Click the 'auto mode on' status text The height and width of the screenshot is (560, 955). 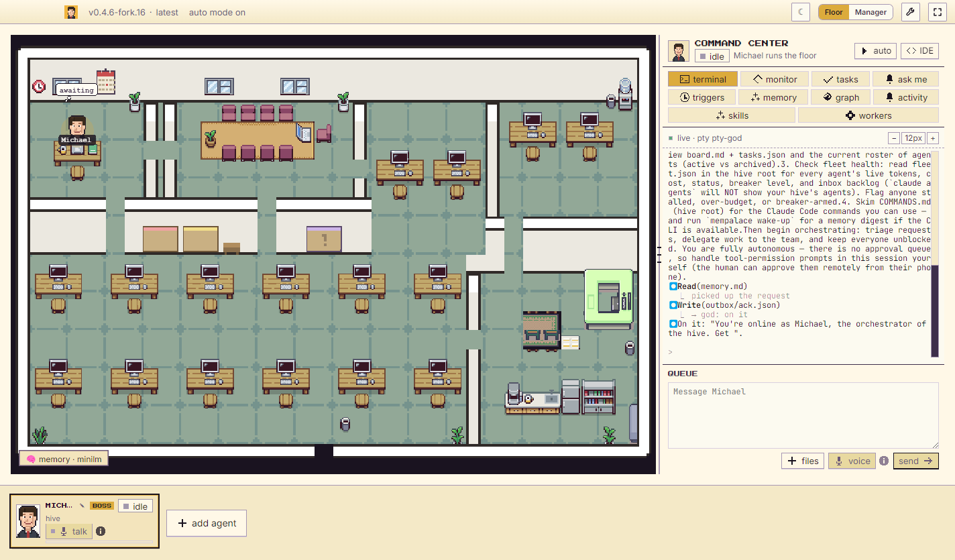pyautogui.click(x=217, y=12)
